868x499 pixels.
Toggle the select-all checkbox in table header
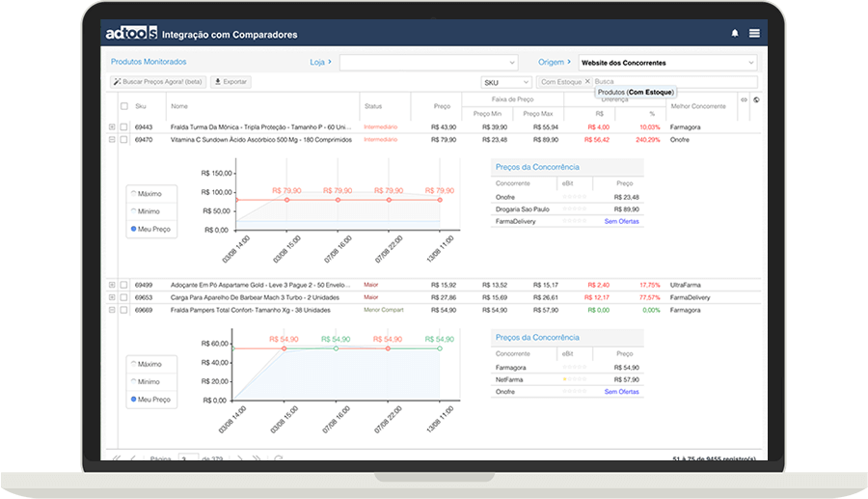point(124,106)
